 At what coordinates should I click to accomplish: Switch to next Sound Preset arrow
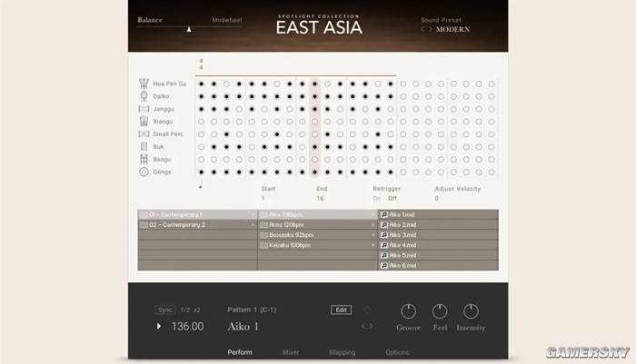click(431, 29)
